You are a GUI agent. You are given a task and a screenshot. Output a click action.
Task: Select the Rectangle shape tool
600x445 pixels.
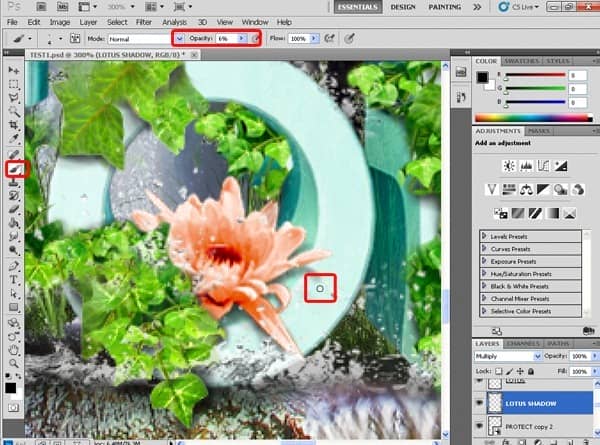pyautogui.click(x=14, y=308)
